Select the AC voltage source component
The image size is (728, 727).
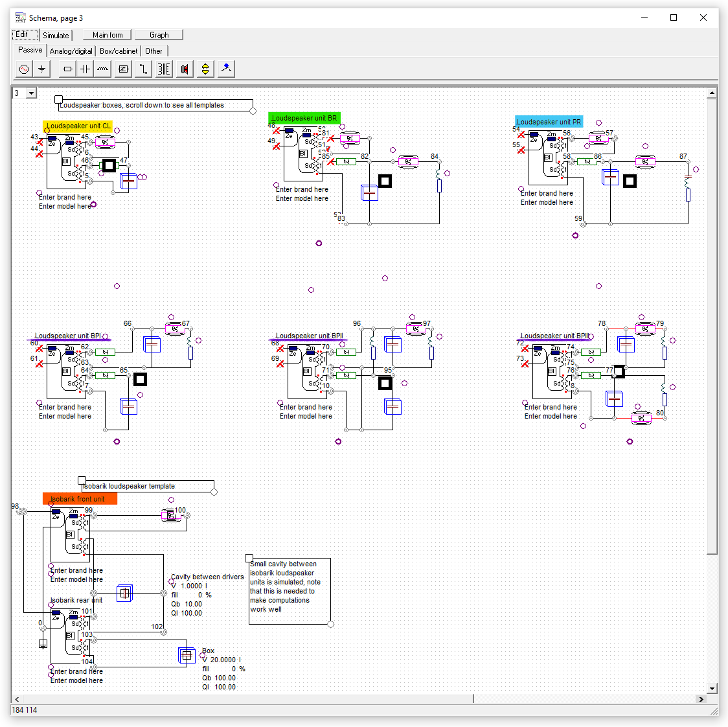coord(24,69)
